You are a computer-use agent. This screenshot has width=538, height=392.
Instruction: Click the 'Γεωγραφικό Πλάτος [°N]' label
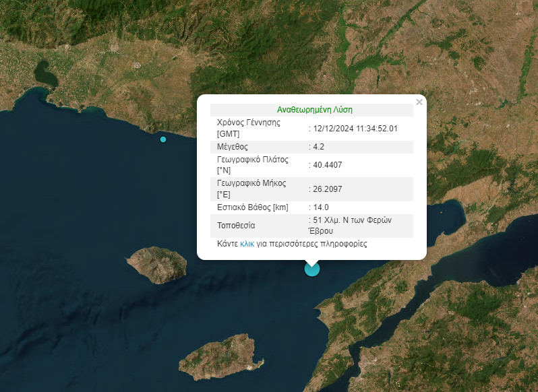point(252,165)
